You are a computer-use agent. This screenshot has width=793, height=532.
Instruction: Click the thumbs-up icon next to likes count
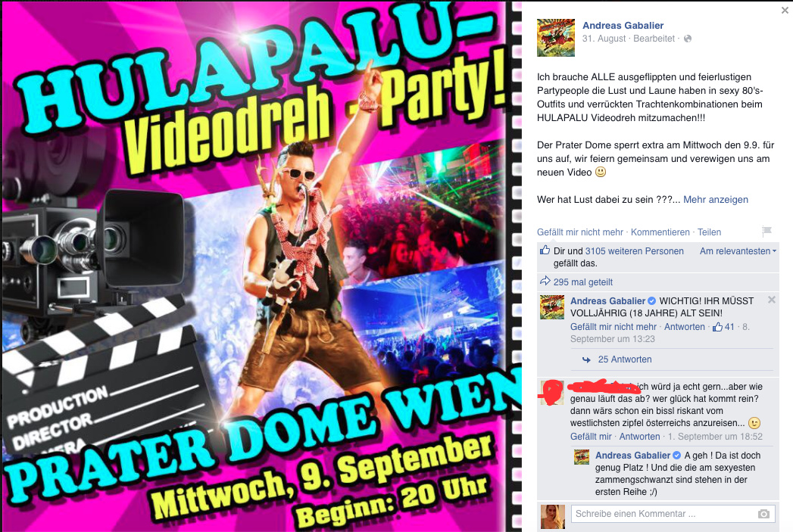pos(545,250)
